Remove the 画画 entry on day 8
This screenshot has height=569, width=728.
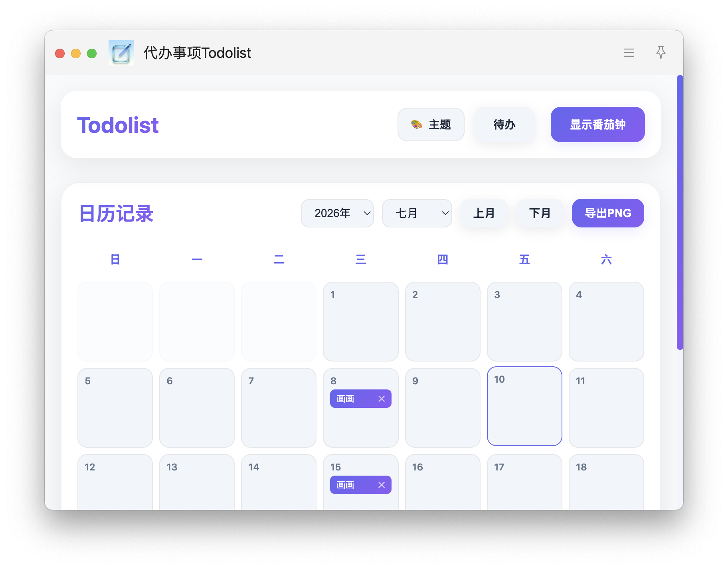(382, 399)
